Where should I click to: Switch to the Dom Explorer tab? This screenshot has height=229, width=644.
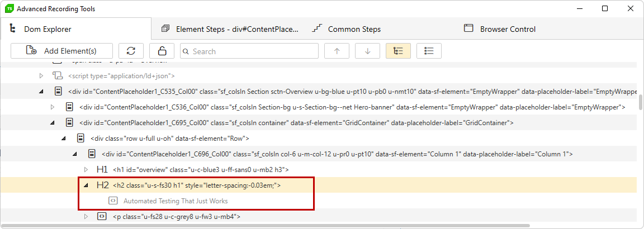75,29
